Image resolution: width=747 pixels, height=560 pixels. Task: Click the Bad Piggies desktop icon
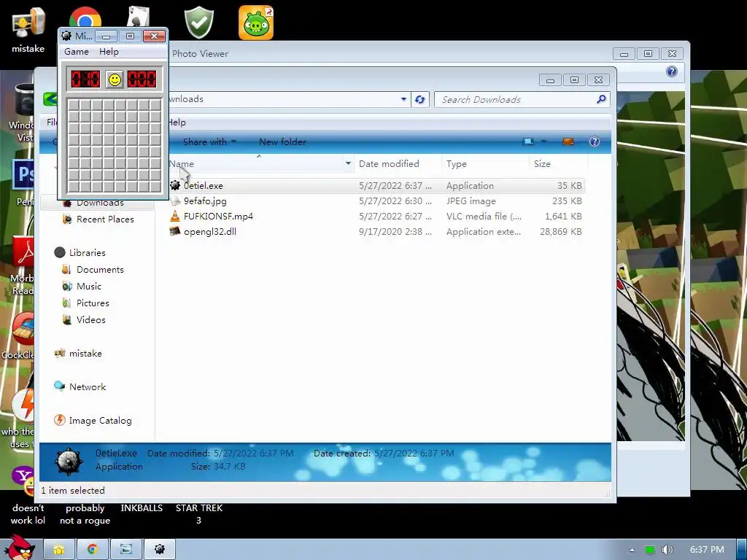click(x=256, y=23)
